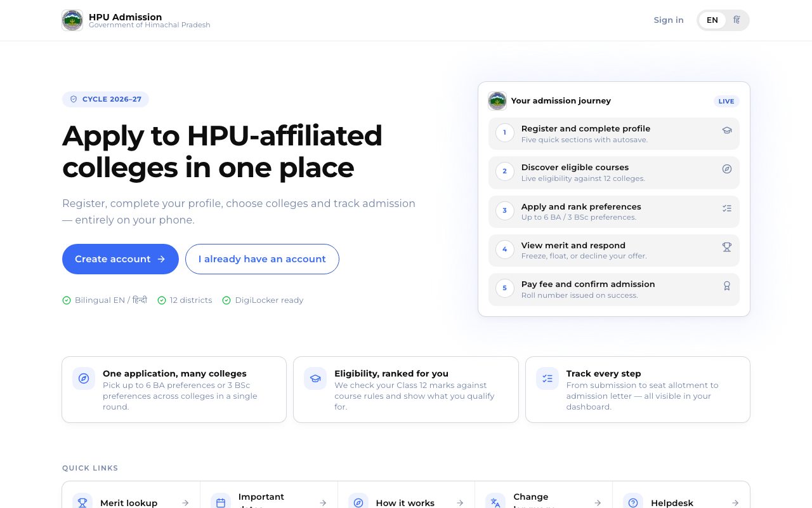Select step 2 number circle in the journey
The height and width of the screenshot is (508, 812).
tap(505, 171)
